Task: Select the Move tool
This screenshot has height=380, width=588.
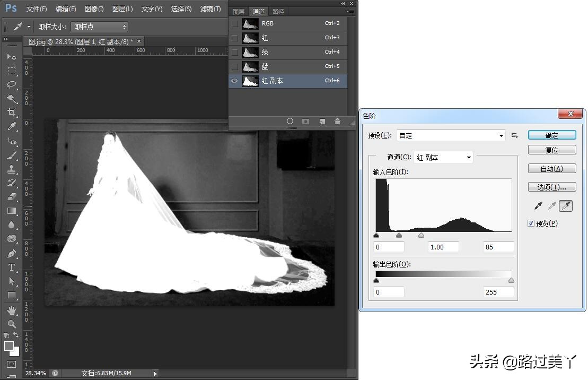Action: (x=12, y=57)
